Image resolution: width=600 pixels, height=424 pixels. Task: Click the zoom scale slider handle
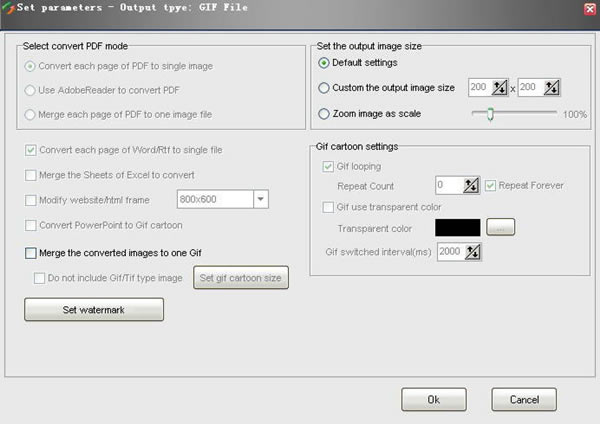490,114
